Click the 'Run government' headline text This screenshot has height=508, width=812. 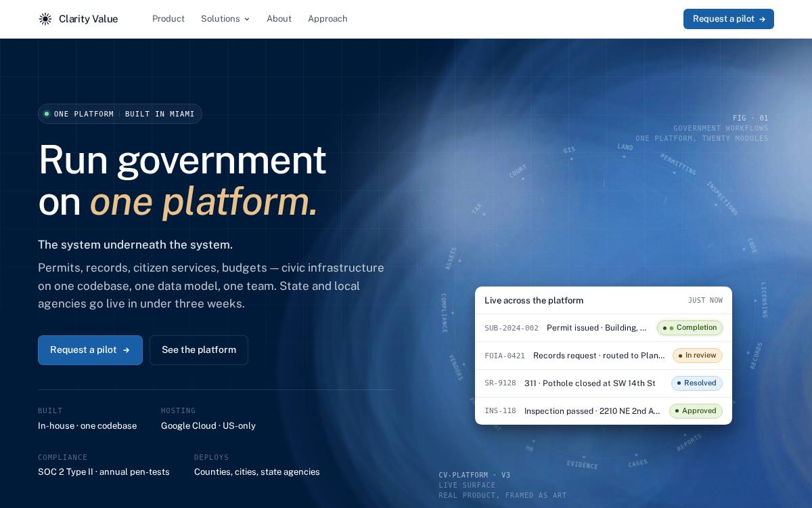pos(182,160)
